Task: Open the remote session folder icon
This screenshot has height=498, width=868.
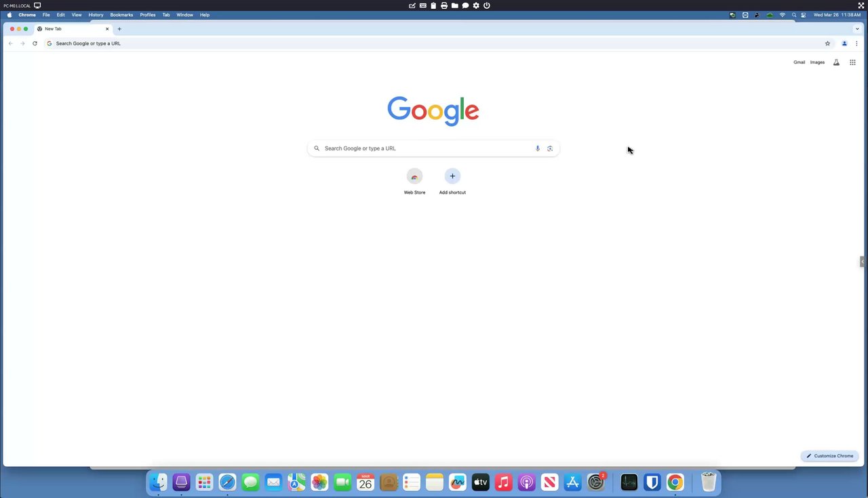Action: click(454, 5)
